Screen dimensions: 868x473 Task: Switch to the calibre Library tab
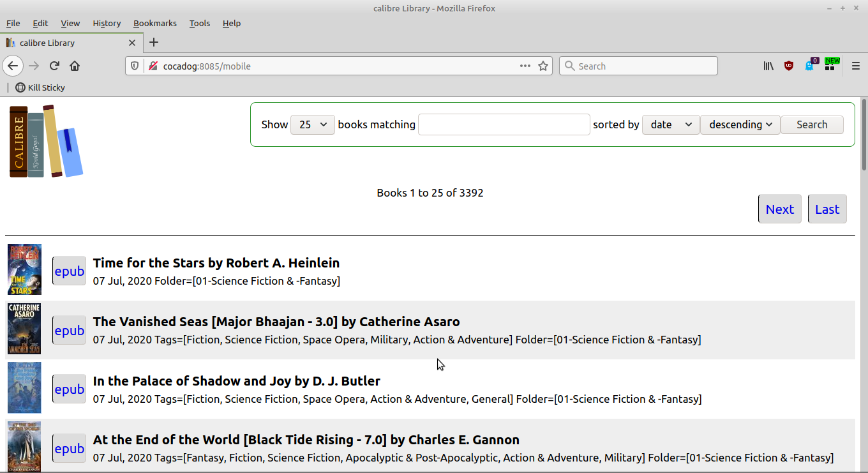point(70,43)
